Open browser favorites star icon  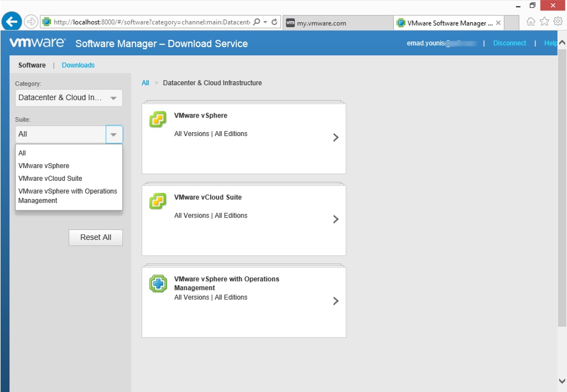tap(544, 22)
